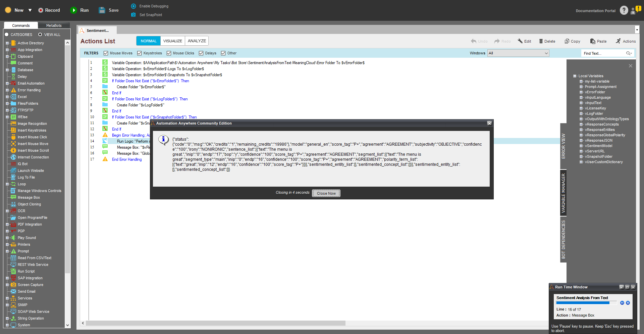Open the tab list dropdown arrow
Viewport: 644px width, 334px height.
tap(637, 30)
